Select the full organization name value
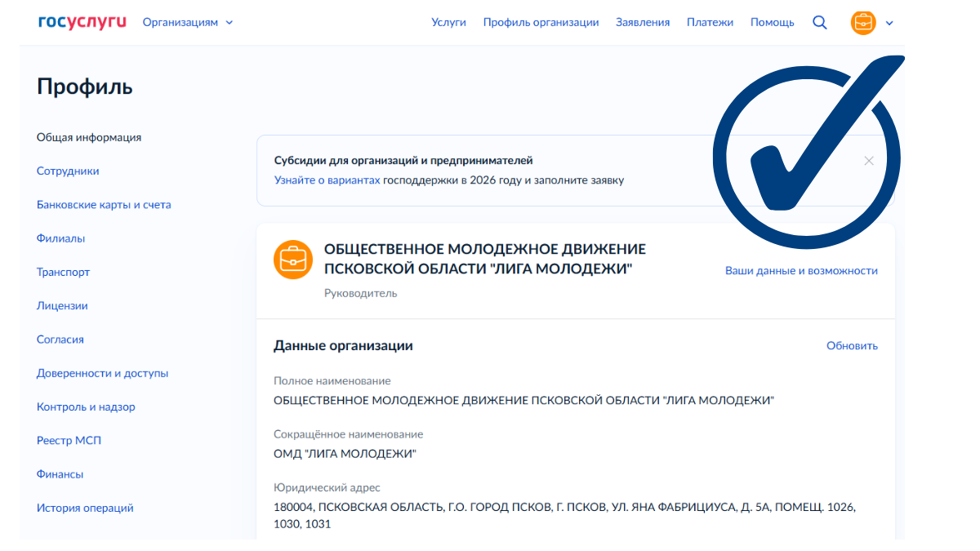980x551 pixels. (523, 400)
